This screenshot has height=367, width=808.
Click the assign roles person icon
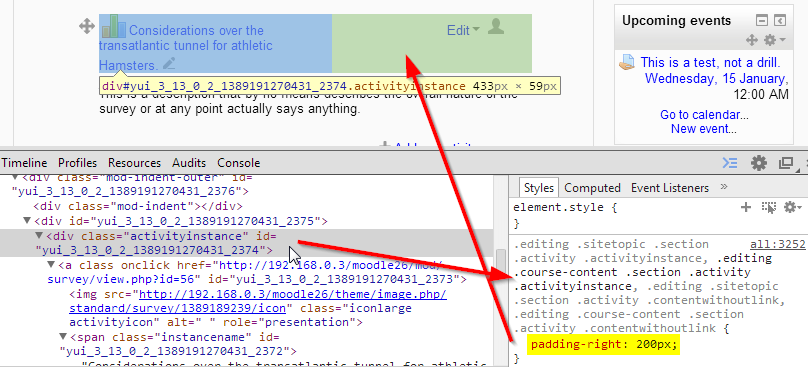496,26
